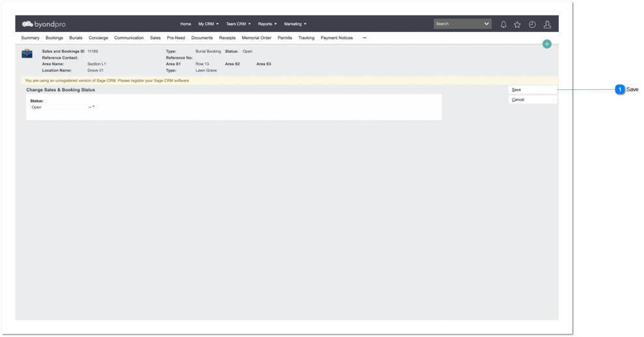Switch to the Summary tab
Image resolution: width=644 pixels, height=337 pixels.
point(31,38)
